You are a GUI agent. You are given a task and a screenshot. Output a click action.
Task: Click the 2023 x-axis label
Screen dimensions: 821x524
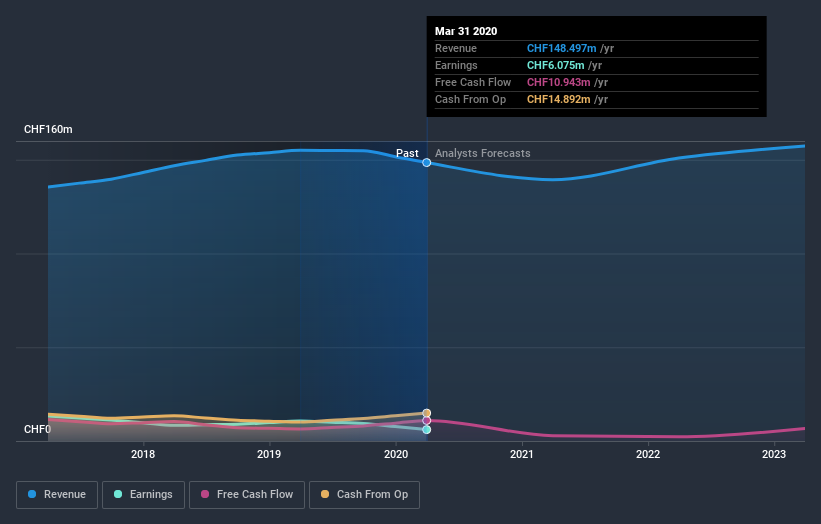coord(774,454)
